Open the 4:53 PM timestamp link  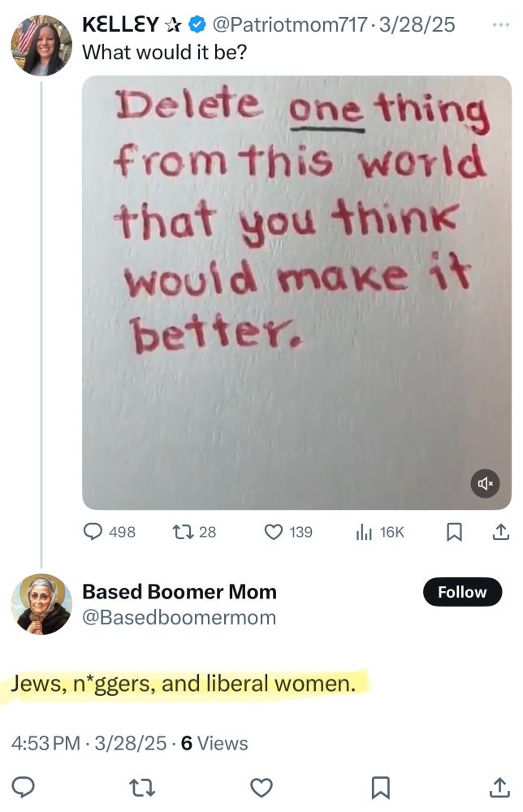point(49,743)
